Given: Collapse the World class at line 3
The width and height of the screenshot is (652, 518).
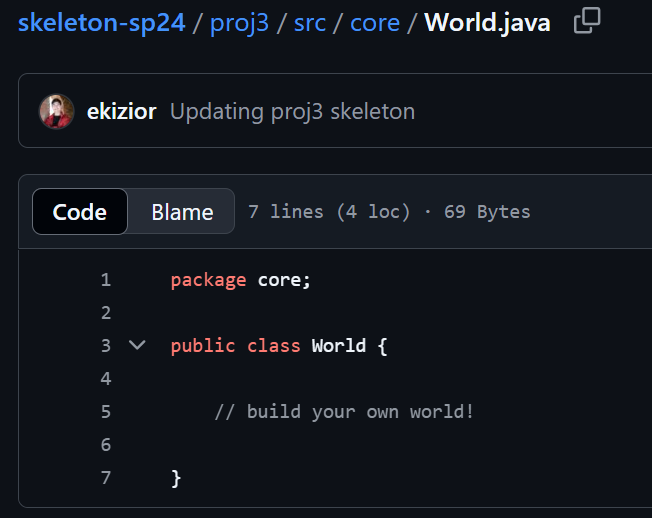Looking at the screenshot, I should [137, 345].
